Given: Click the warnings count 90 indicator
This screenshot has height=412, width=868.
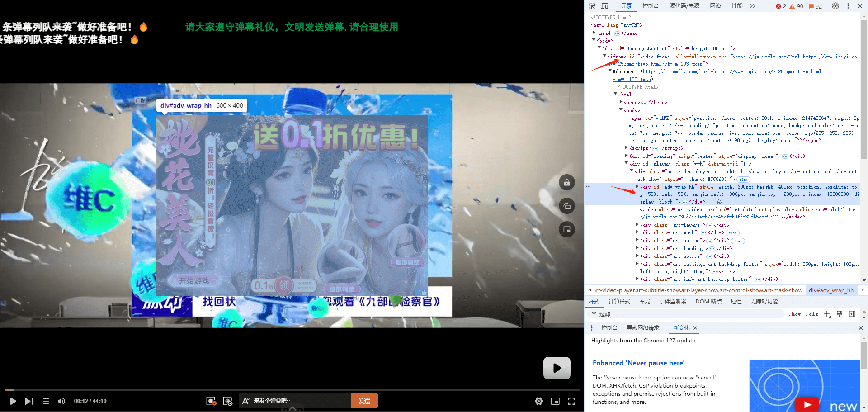Looking at the screenshot, I should [x=796, y=6].
